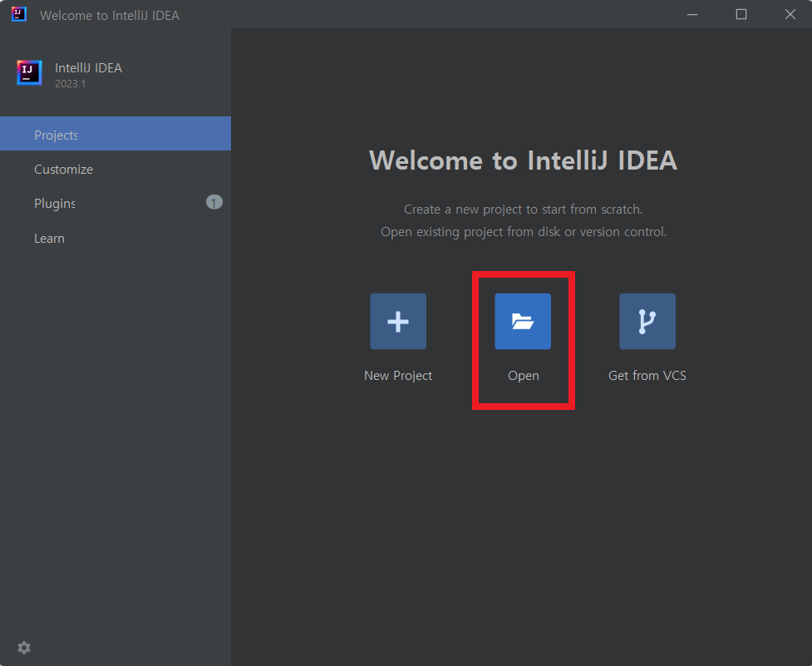Click 'Create a new project to start from scratch.'
Screen dimensions: 812x666
523,210
